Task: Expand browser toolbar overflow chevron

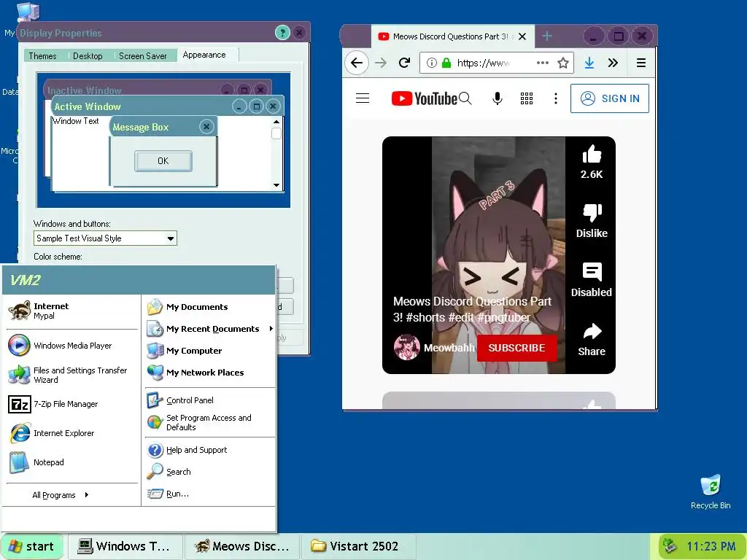Action: (x=613, y=63)
